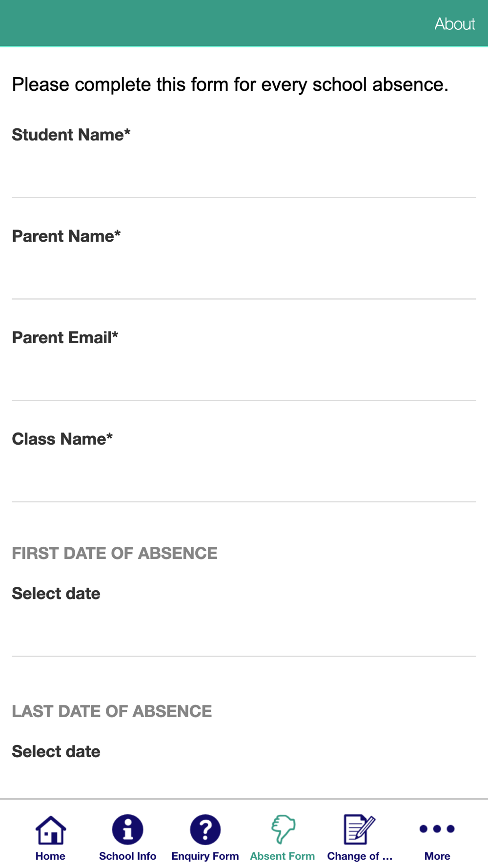Image resolution: width=488 pixels, height=868 pixels.
Task: Click the 'Please complete this form' heading
Action: 230,84
